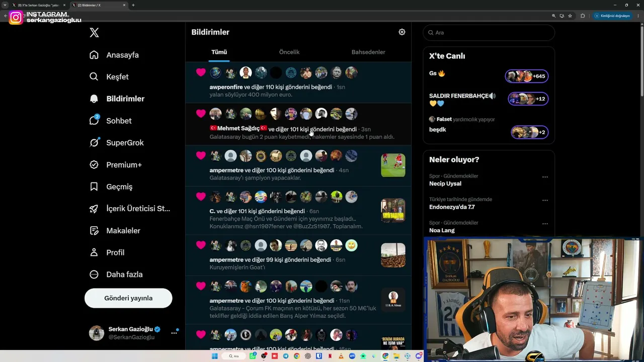Open the 'Galatasaray – Çorum FK maçının' post text

tap(293, 312)
